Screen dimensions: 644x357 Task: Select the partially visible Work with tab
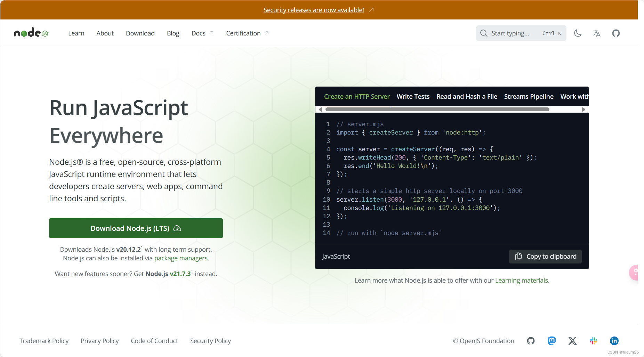point(574,96)
